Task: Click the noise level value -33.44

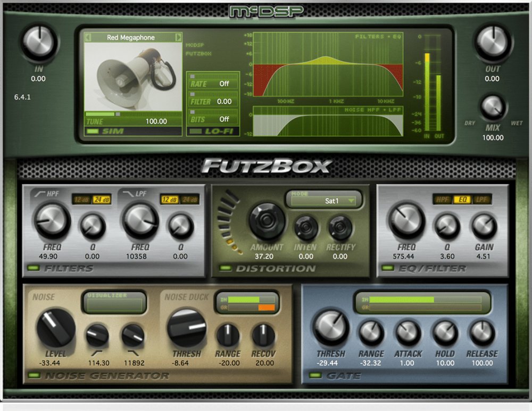Action: [x=49, y=363]
